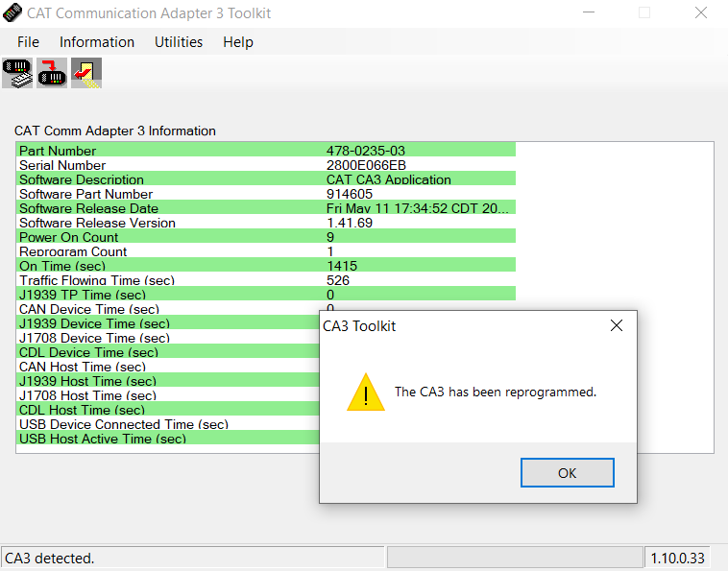The width and height of the screenshot is (728, 571).
Task: Click CDL Device Time (sec) label
Action: tap(88, 352)
